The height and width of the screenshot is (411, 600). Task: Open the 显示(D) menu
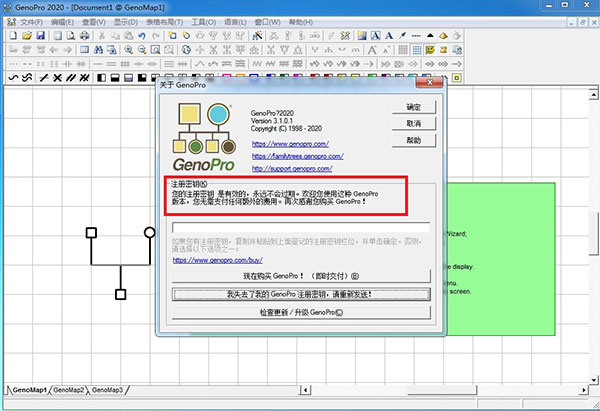126,22
